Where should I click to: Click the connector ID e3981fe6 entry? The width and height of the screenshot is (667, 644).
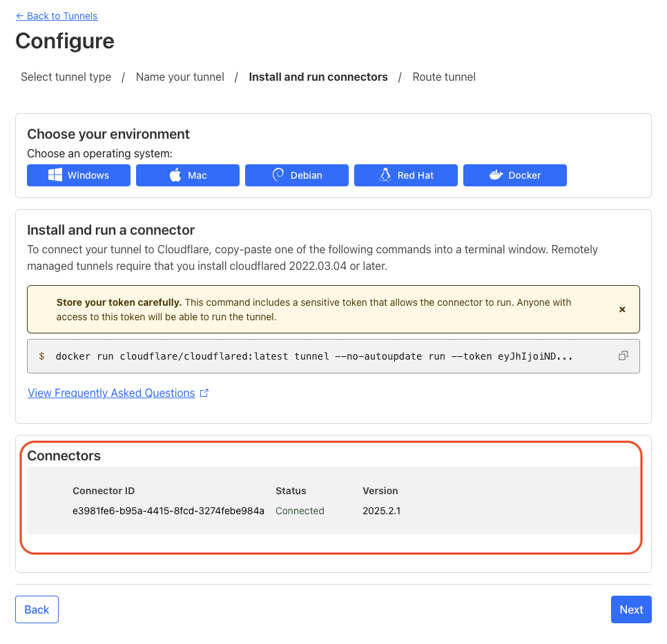[168, 511]
